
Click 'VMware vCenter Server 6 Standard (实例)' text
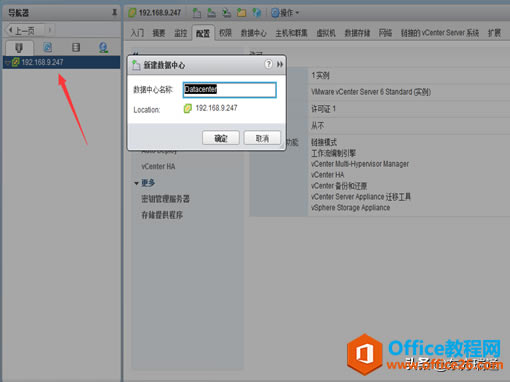tap(371, 92)
